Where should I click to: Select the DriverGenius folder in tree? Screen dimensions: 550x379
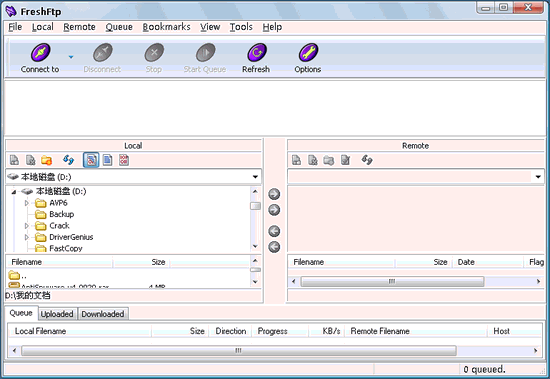point(71,237)
